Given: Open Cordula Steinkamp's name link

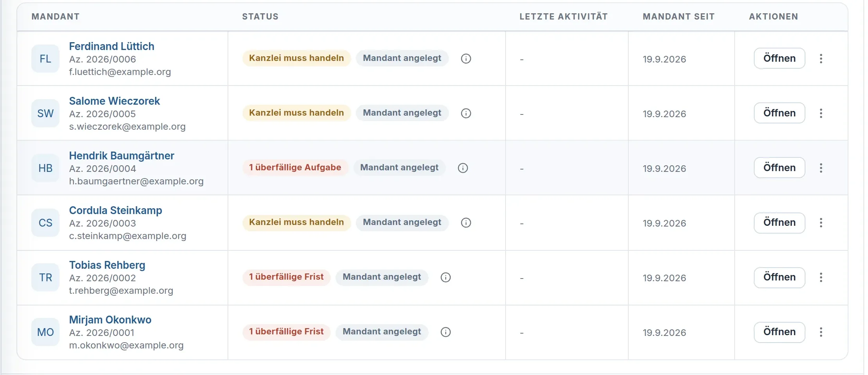Looking at the screenshot, I should pyautogui.click(x=115, y=210).
